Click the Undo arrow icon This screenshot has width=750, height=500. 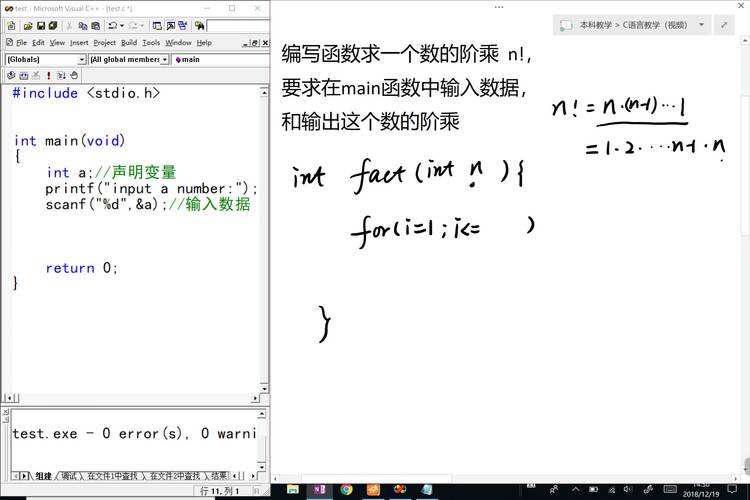point(112,25)
